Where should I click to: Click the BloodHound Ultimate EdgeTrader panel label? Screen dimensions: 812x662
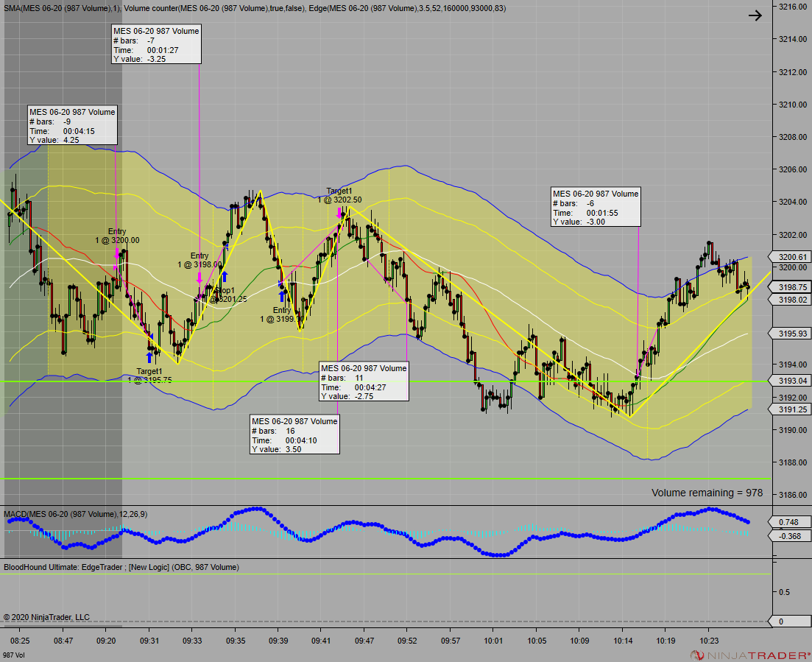pyautogui.click(x=121, y=567)
